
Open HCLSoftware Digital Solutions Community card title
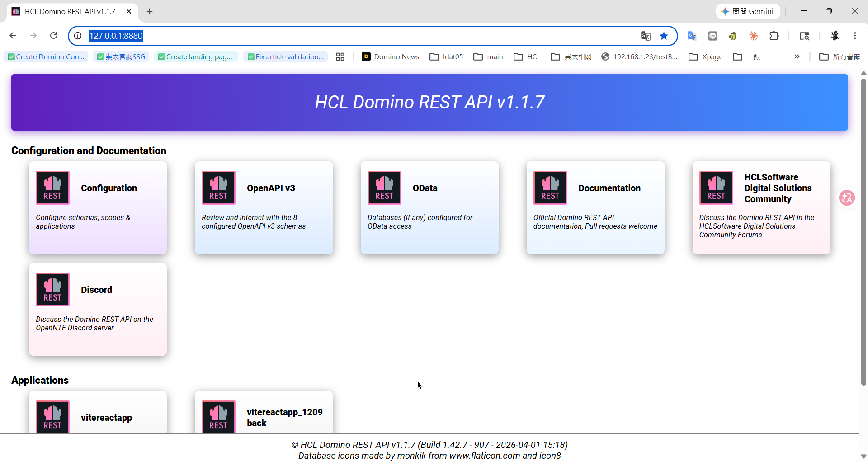pyautogui.click(x=778, y=188)
